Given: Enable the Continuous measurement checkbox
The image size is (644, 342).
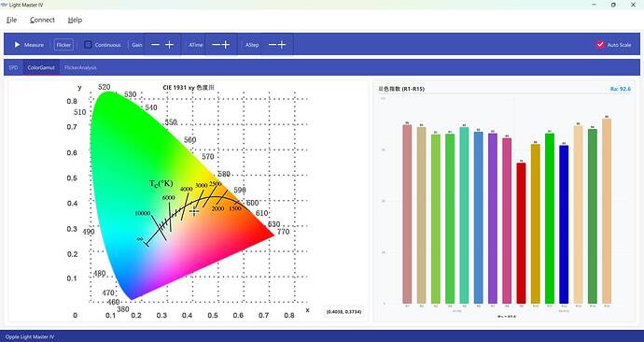Looking at the screenshot, I should tap(88, 45).
